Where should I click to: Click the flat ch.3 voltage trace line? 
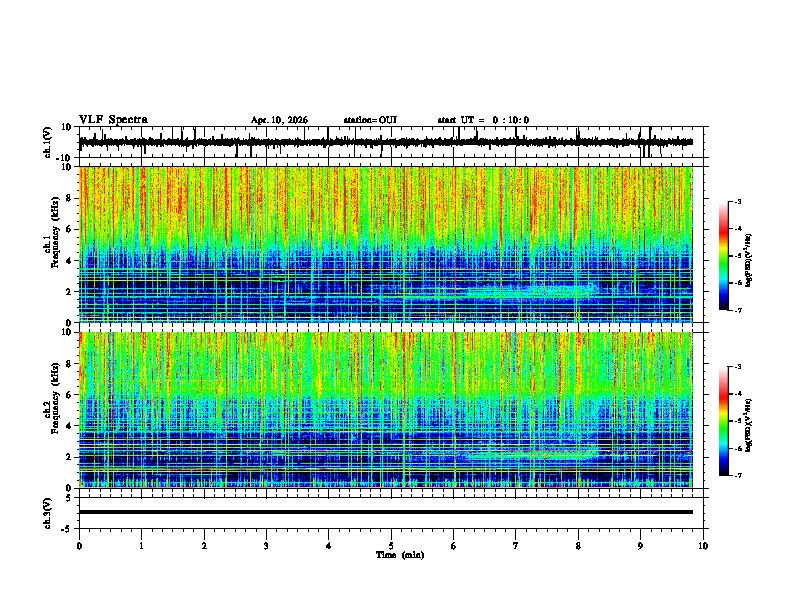(386, 512)
